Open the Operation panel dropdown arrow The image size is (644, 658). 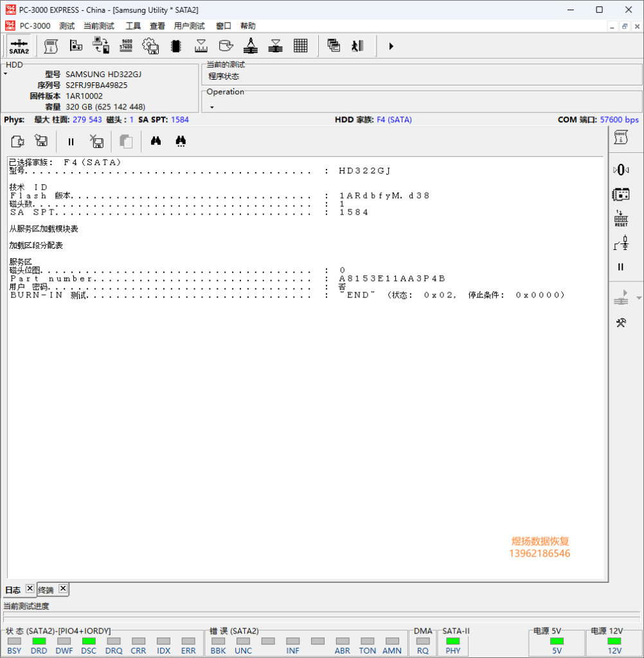click(x=212, y=107)
